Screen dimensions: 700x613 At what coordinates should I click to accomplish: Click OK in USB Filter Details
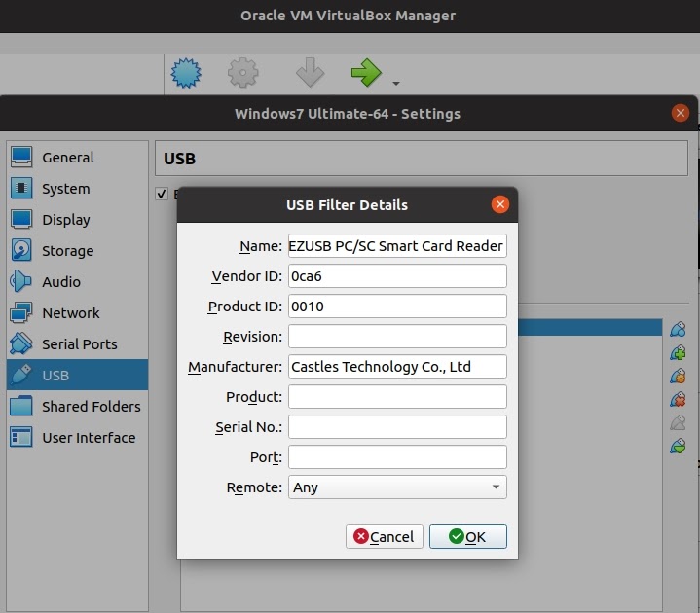(x=468, y=537)
